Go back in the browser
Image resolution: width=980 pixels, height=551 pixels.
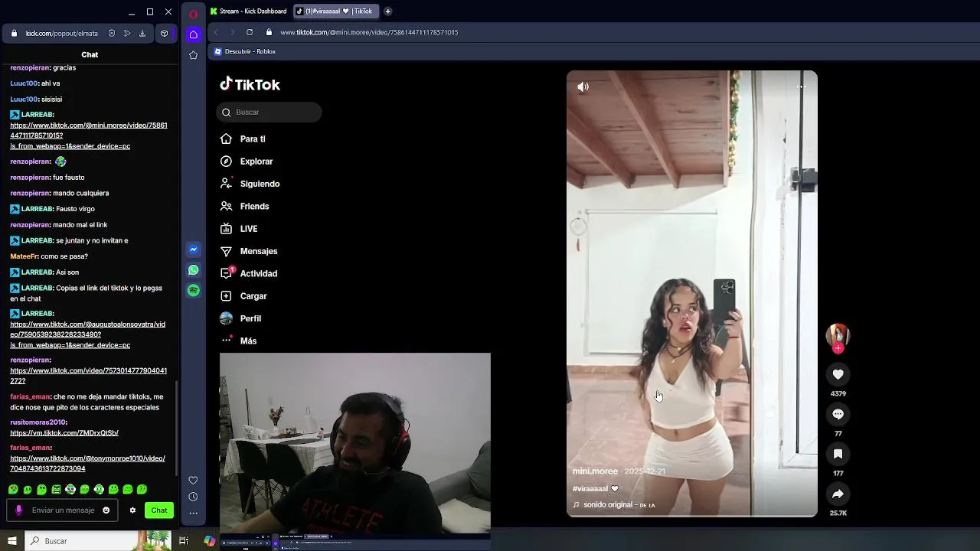point(216,32)
